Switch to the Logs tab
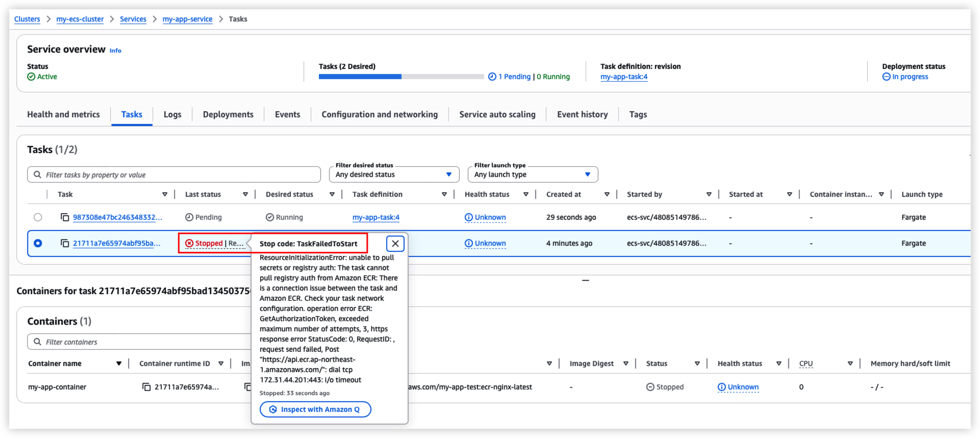The height and width of the screenshot is (438, 980). 172,115
